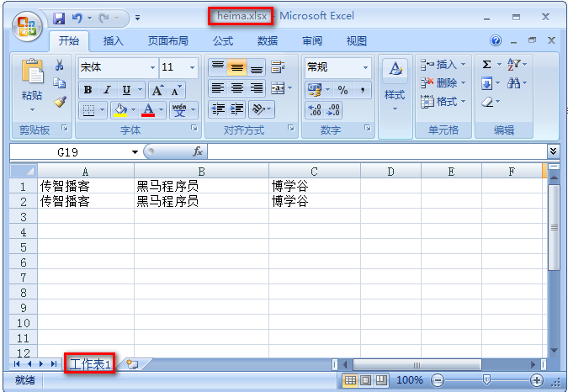Cut selection with the scissors icon
568x392 pixels.
tap(60, 65)
